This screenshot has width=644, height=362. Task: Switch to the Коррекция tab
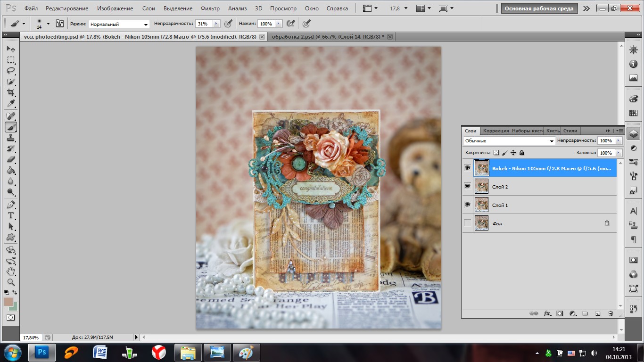[495, 131]
